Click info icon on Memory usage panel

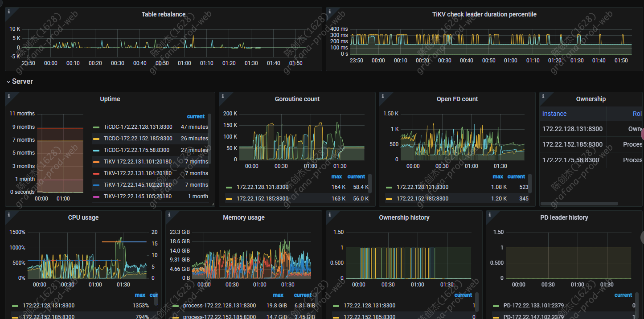[169, 214]
